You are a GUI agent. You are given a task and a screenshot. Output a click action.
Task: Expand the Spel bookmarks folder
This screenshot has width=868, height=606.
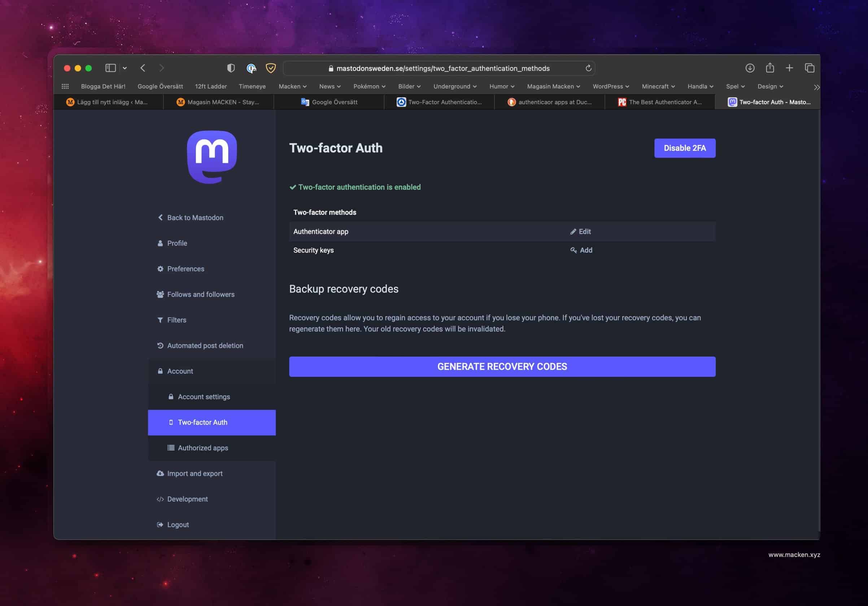(735, 87)
